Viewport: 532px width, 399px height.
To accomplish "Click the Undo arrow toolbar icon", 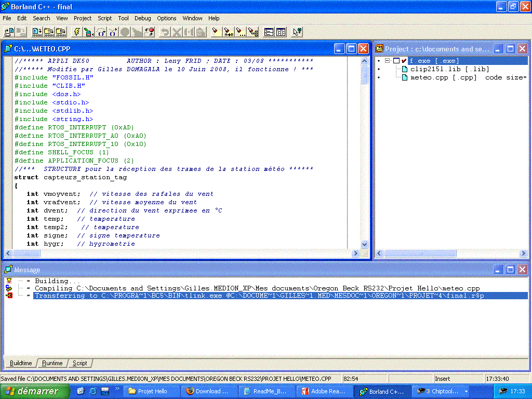I will click(x=165, y=32).
